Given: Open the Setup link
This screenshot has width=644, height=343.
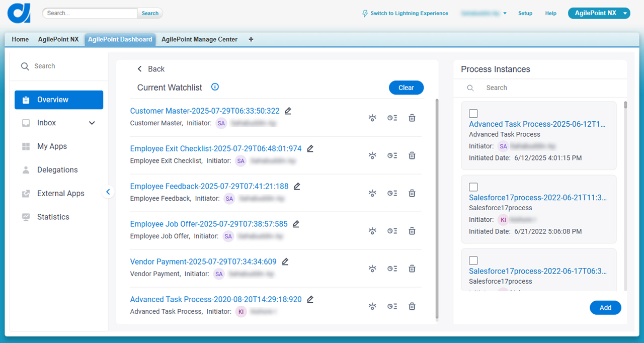Looking at the screenshot, I should (525, 14).
